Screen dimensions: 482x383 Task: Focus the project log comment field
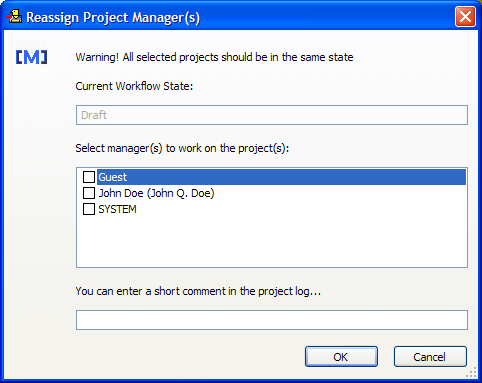point(272,320)
